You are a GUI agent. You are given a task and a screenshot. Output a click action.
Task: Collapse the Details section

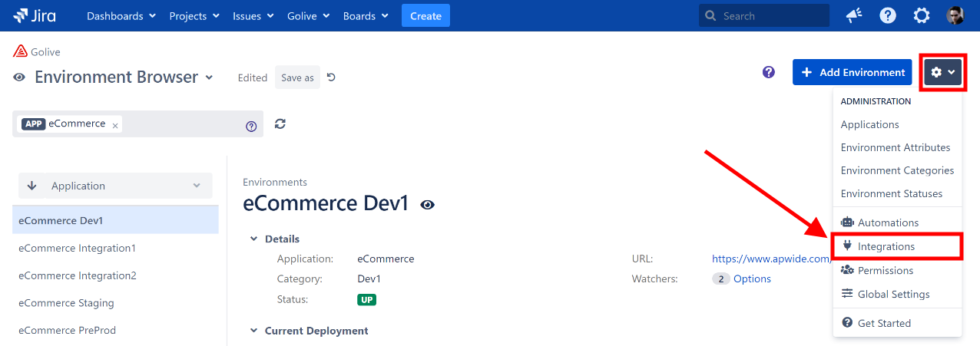(254, 239)
